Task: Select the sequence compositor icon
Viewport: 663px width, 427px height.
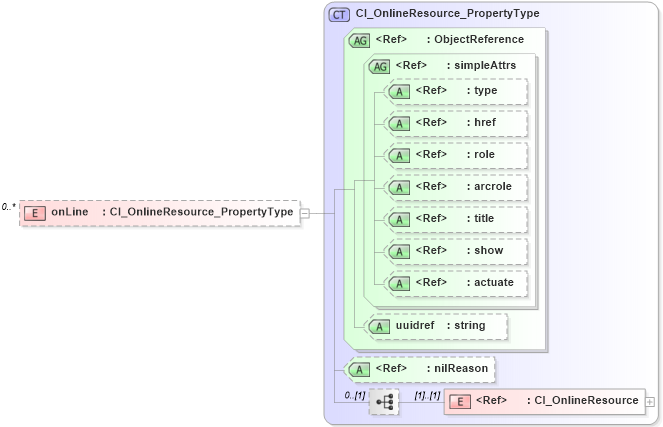Action: tap(384, 401)
